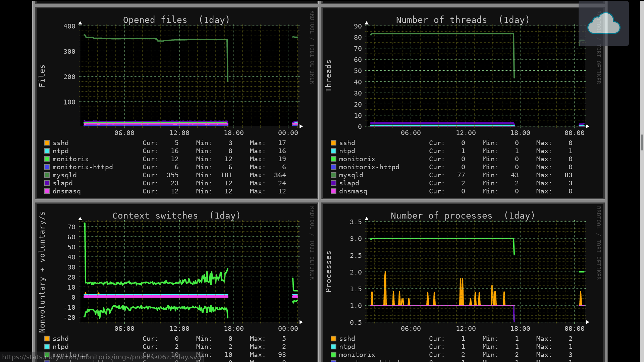Click orange sshd swatch in Context switches legend
This screenshot has height=362, width=644.
pos(47,339)
